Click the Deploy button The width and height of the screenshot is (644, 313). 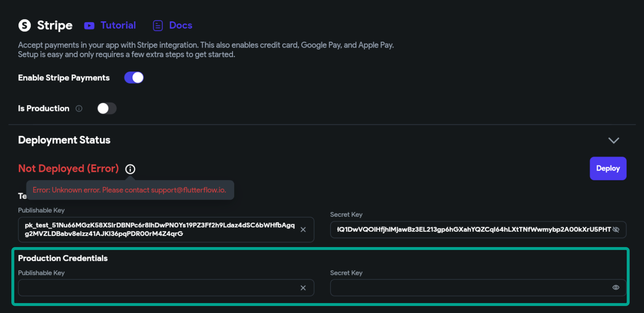click(608, 168)
